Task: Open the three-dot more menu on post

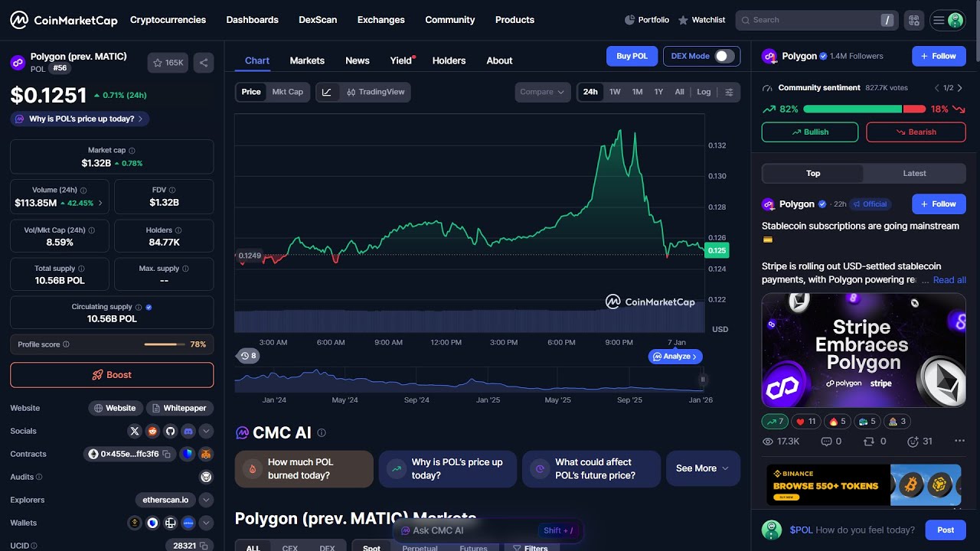Action: [959, 442]
